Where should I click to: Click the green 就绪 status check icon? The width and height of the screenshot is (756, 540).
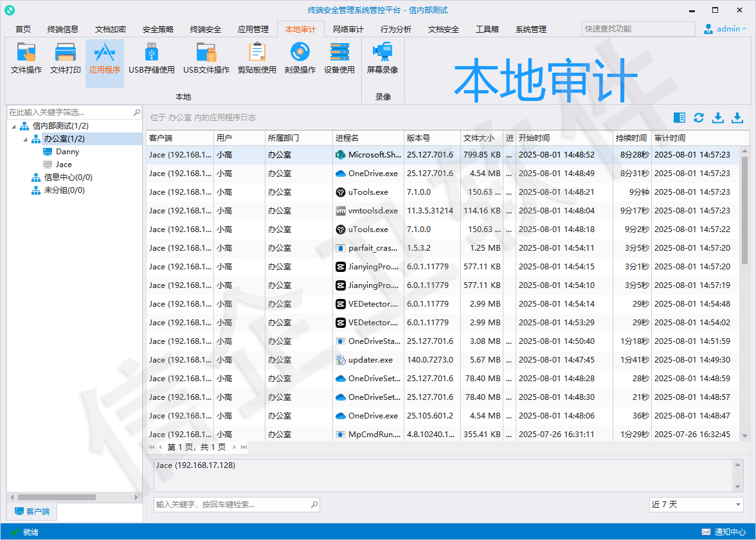click(x=14, y=532)
